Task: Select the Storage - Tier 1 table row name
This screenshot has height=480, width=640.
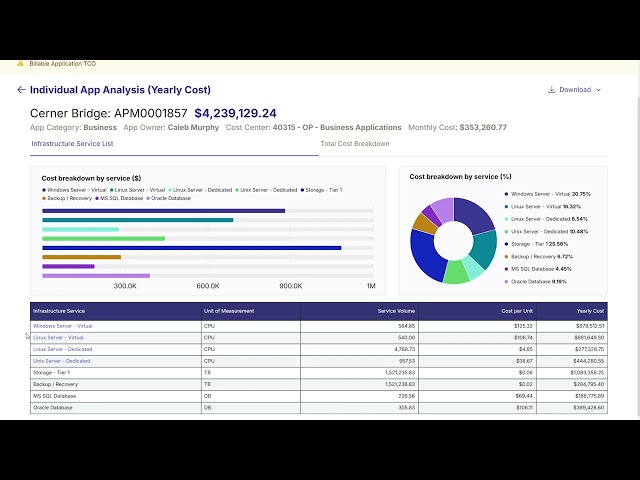Action: coord(51,373)
